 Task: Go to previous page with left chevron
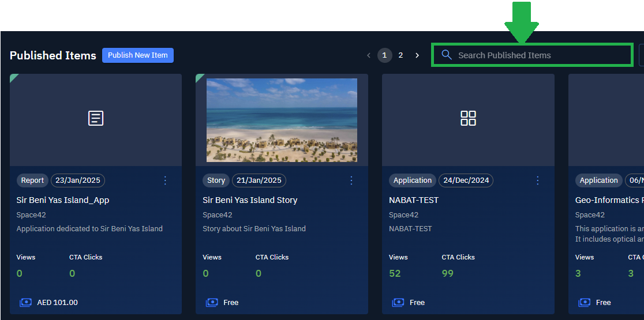369,55
